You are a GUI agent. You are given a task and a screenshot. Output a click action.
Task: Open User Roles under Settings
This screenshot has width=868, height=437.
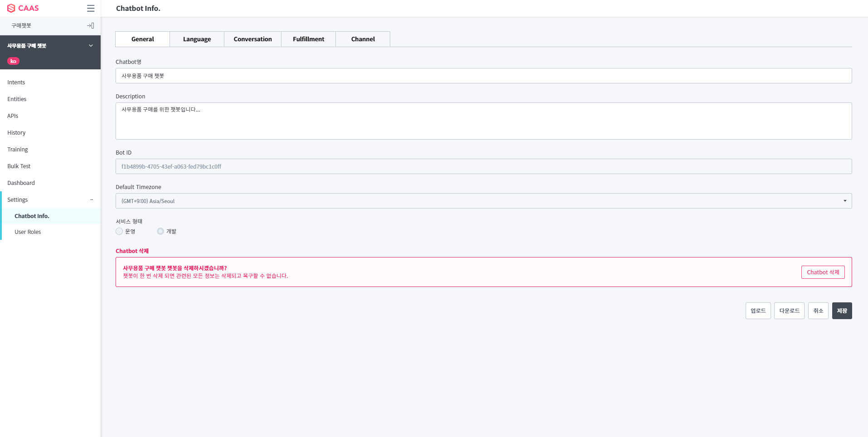point(28,232)
